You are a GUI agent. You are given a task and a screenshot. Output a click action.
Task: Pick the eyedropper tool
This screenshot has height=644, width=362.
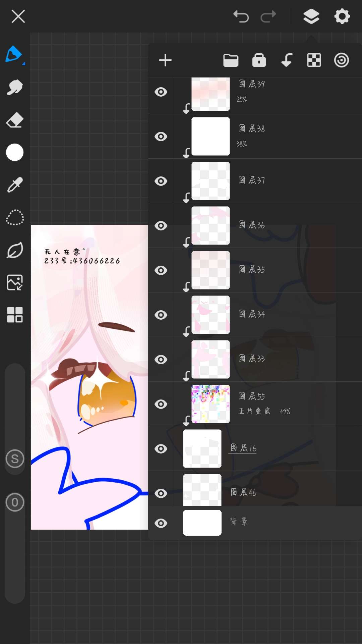click(15, 185)
